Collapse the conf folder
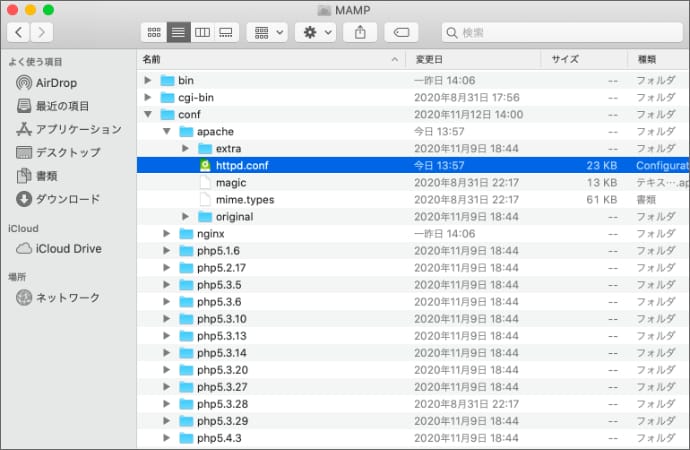 [148, 115]
